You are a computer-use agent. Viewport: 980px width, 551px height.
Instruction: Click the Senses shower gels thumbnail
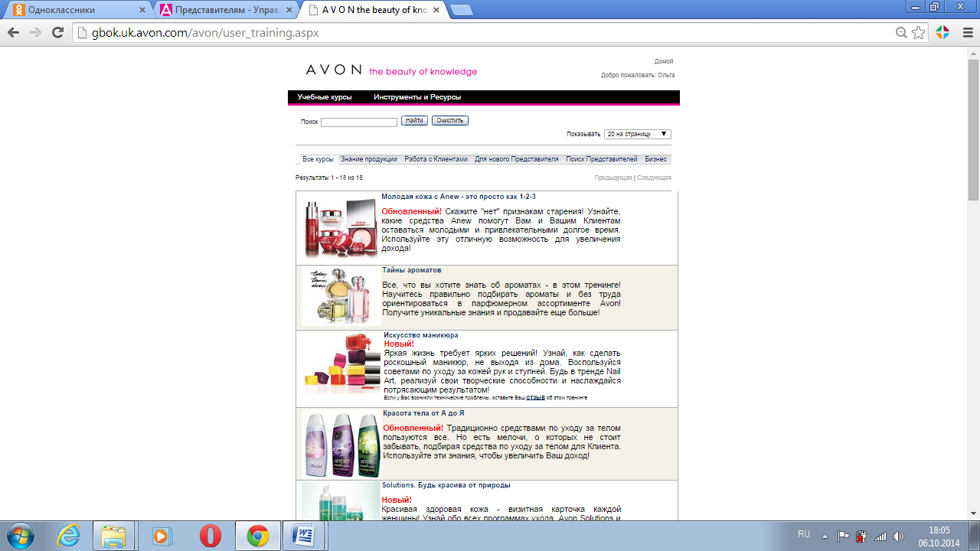pyautogui.click(x=341, y=444)
